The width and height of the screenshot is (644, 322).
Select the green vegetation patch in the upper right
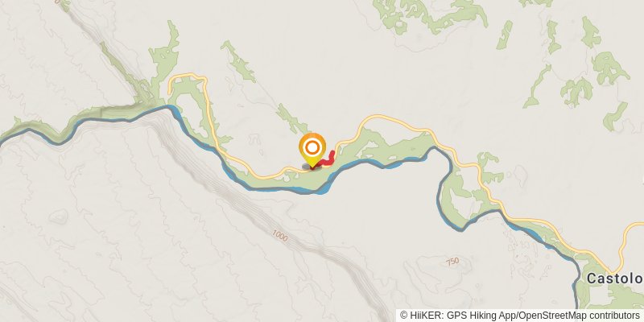tap(608, 66)
